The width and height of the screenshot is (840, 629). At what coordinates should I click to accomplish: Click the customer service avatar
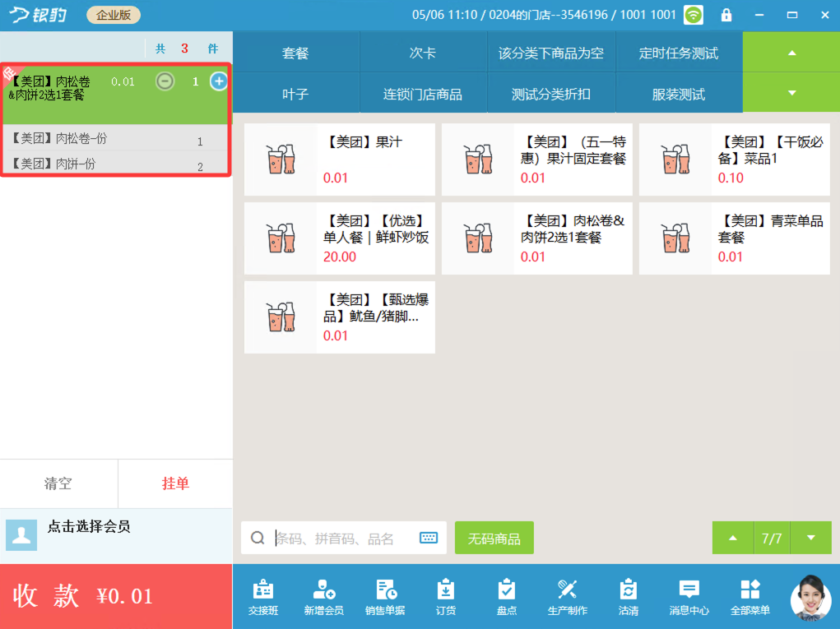tap(810, 598)
